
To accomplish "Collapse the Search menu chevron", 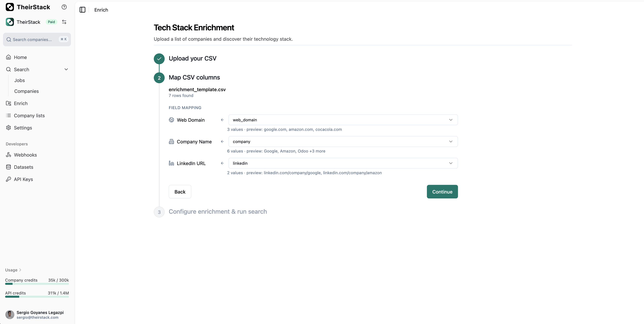I will point(66,69).
